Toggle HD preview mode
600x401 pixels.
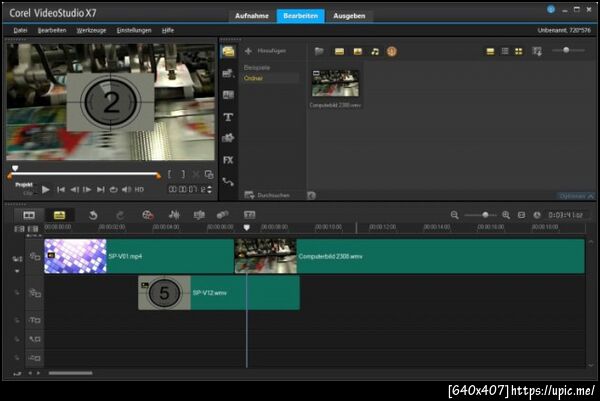click(x=139, y=189)
